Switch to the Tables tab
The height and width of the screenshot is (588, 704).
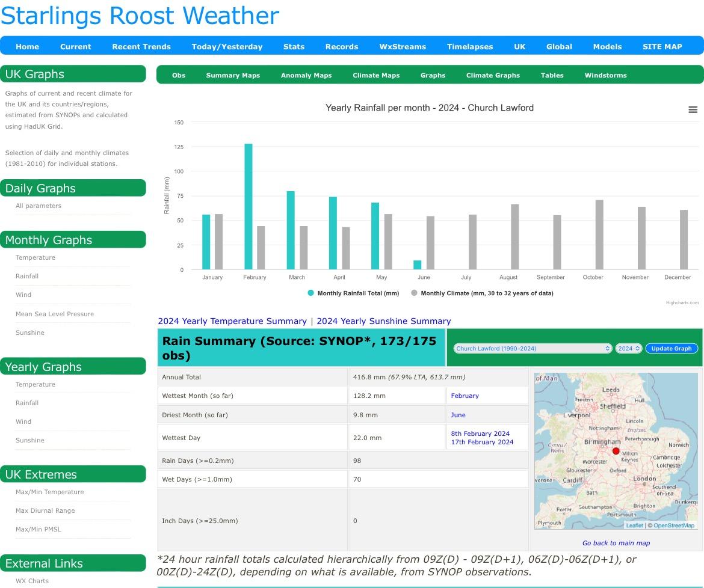[x=552, y=75]
